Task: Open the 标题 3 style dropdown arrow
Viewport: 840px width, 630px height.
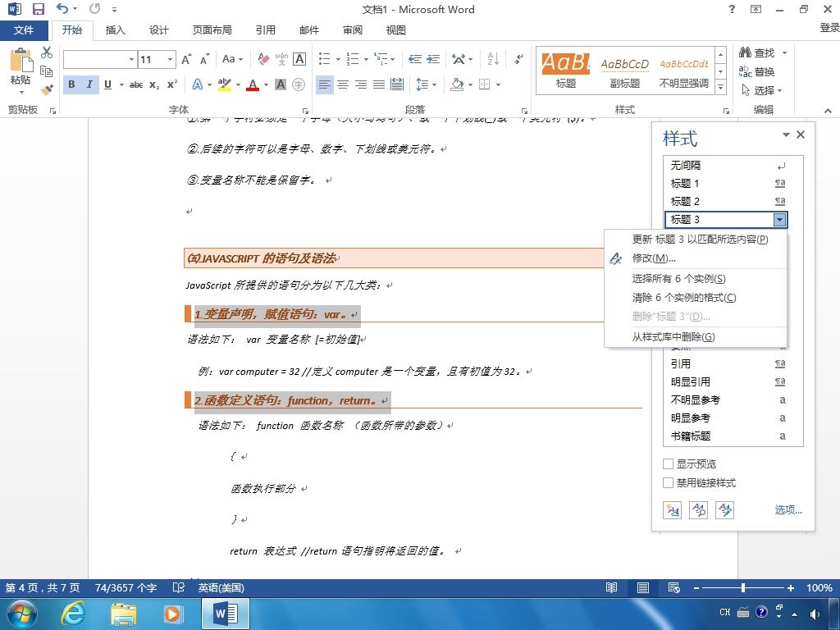Action: click(x=779, y=220)
